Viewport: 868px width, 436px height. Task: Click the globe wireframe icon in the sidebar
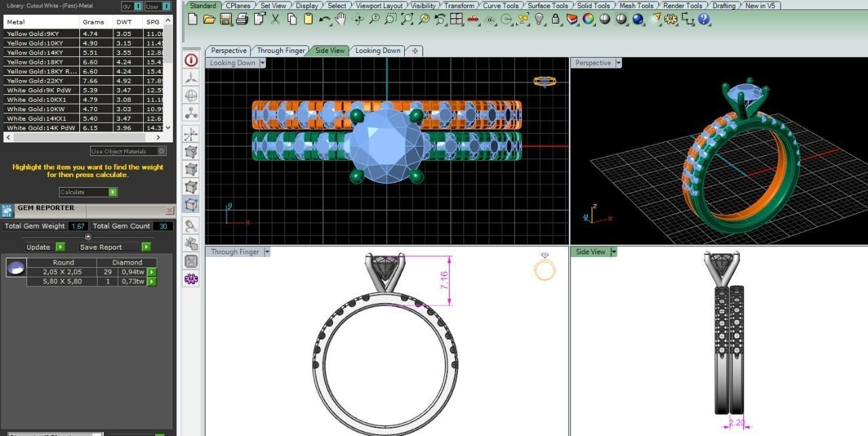click(191, 96)
